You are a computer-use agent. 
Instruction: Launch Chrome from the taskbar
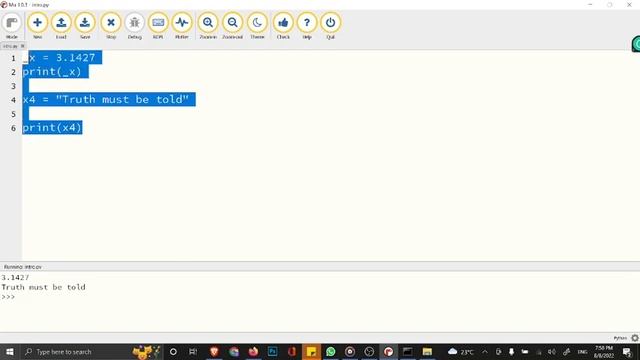[x=234, y=352]
